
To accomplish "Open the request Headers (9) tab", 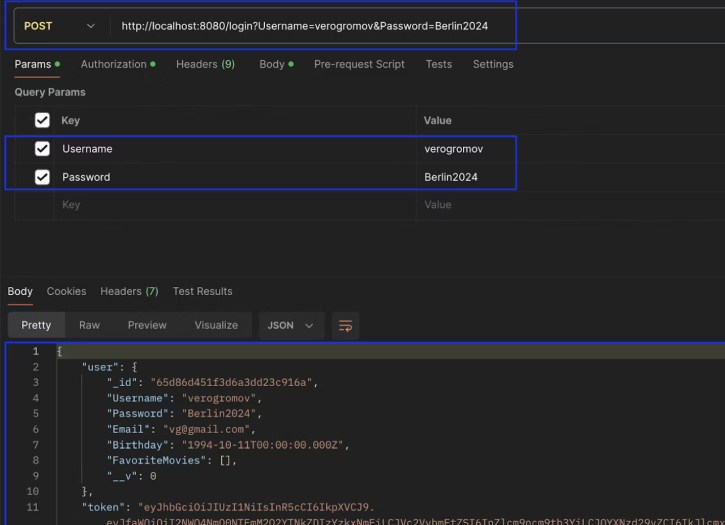I will (205, 64).
